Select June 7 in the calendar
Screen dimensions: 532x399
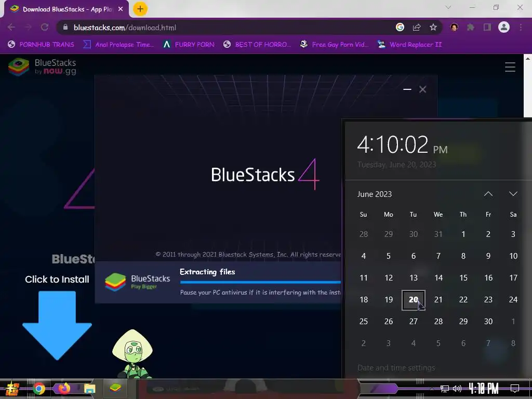pos(438,256)
